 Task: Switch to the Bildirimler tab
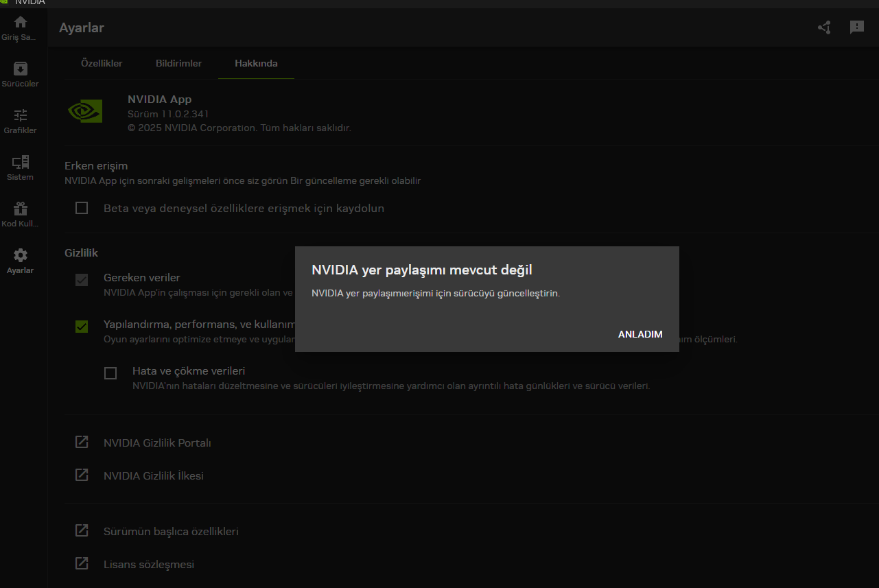click(178, 63)
